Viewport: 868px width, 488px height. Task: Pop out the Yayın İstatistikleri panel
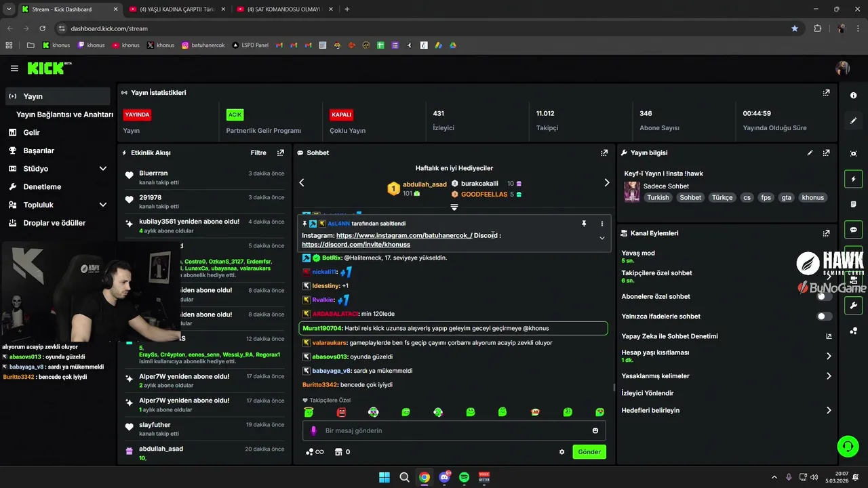coord(826,93)
